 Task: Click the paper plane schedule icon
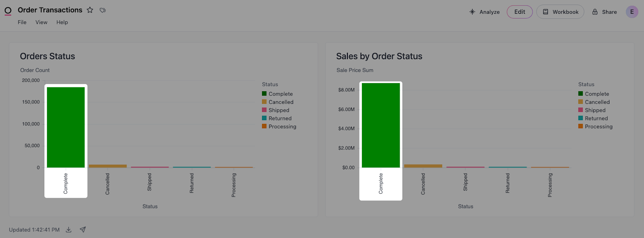(83, 230)
